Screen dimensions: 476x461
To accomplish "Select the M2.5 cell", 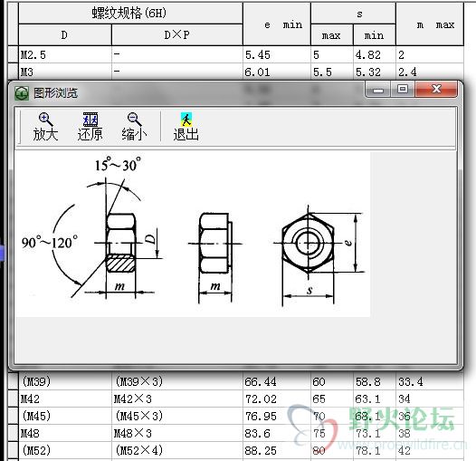I will [64, 54].
